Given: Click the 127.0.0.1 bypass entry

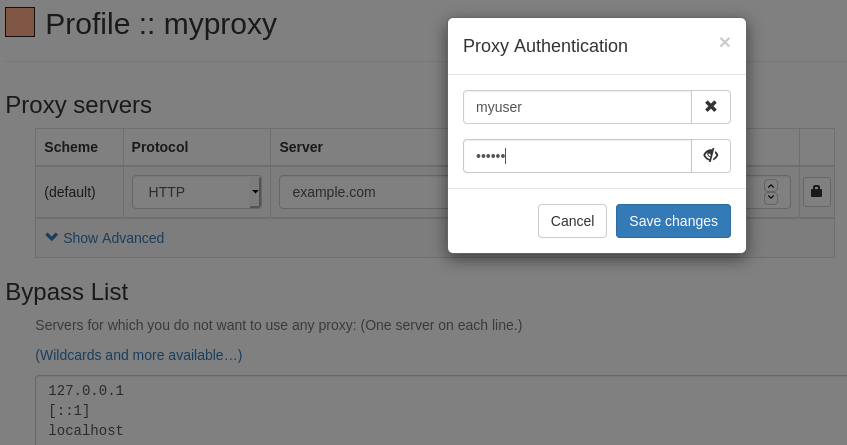Looking at the screenshot, I should (x=86, y=390).
